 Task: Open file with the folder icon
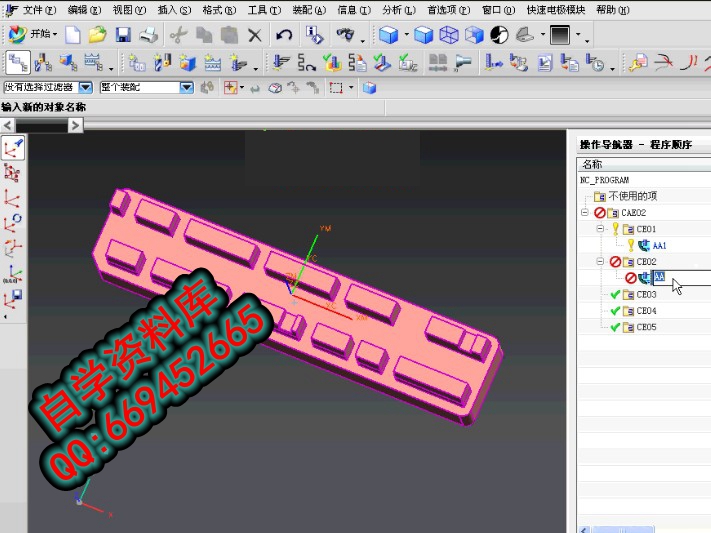click(x=97, y=35)
